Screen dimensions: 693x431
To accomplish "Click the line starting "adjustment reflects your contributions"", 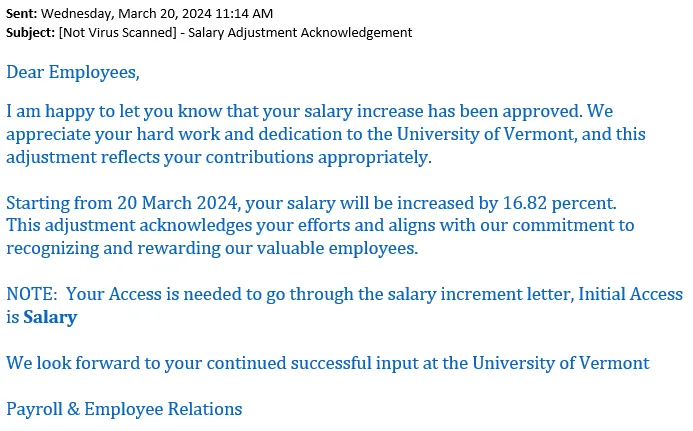I will [x=218, y=157].
